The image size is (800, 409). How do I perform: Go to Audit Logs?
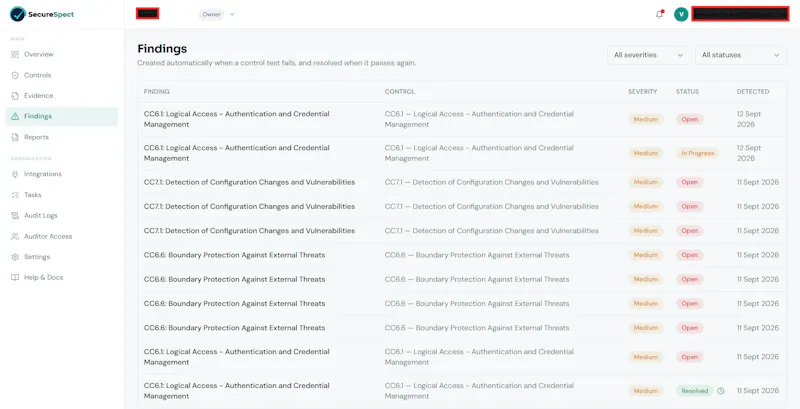[x=61, y=216]
